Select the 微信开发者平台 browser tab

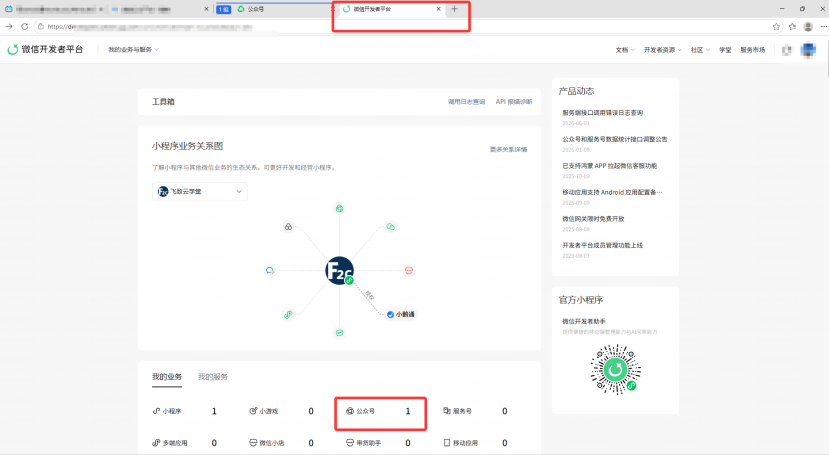(389, 9)
